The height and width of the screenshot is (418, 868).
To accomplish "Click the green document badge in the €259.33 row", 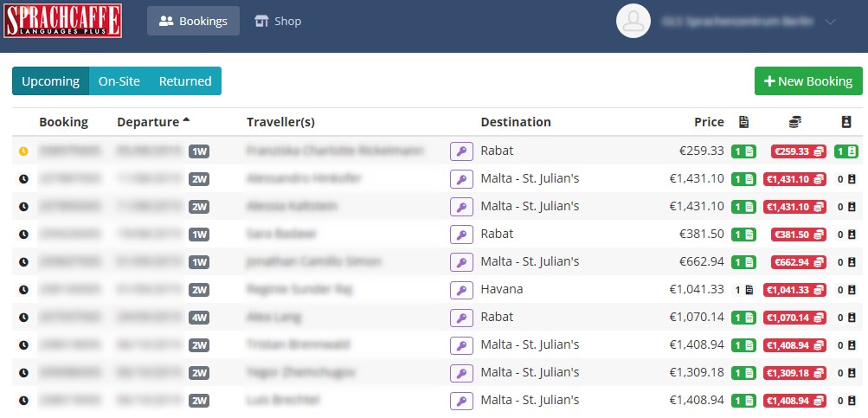I will point(743,151).
